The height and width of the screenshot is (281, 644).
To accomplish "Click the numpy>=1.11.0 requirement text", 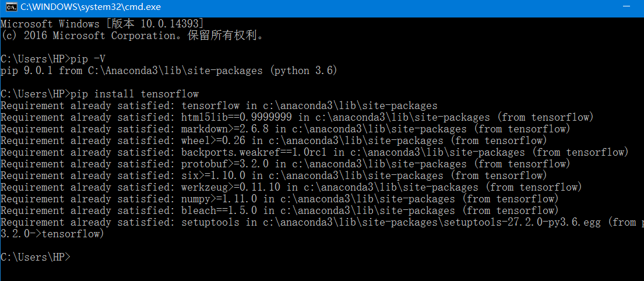I will pyautogui.click(x=219, y=199).
